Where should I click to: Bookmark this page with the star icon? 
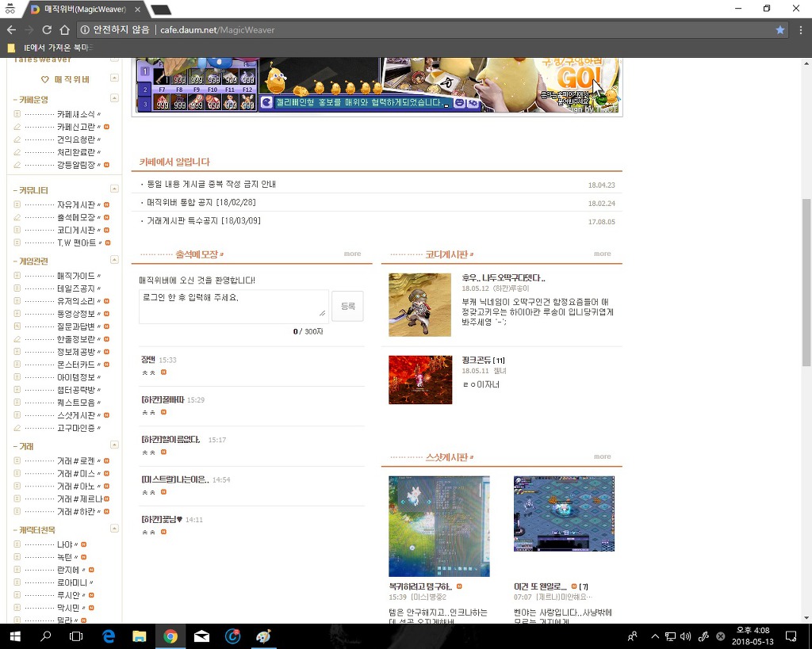tap(780, 30)
